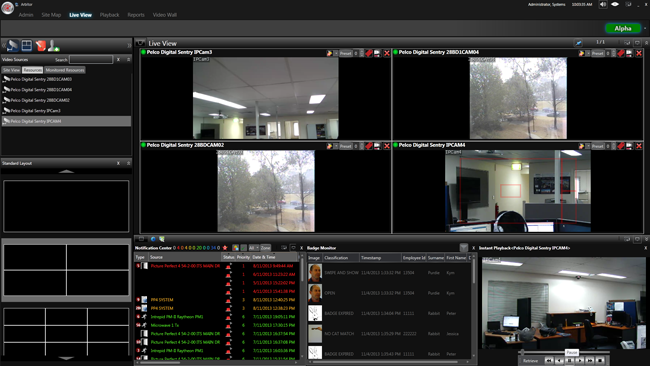Open Preset dropdown on IPCAM4 pane
Image resolution: width=650 pixels, height=366 pixels.
[x=597, y=146]
